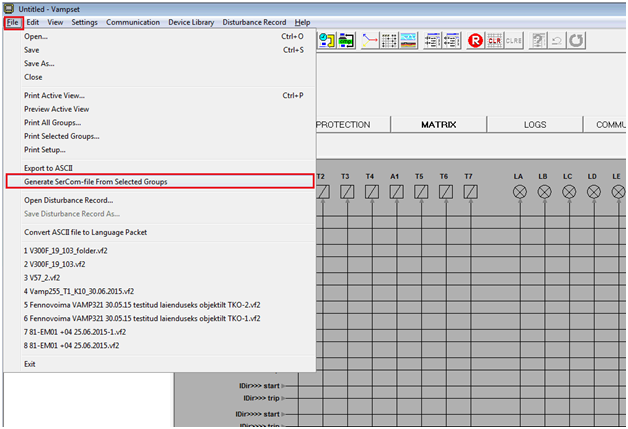Click the greyed question-mark help icon
628x429 pixels.
point(538,40)
